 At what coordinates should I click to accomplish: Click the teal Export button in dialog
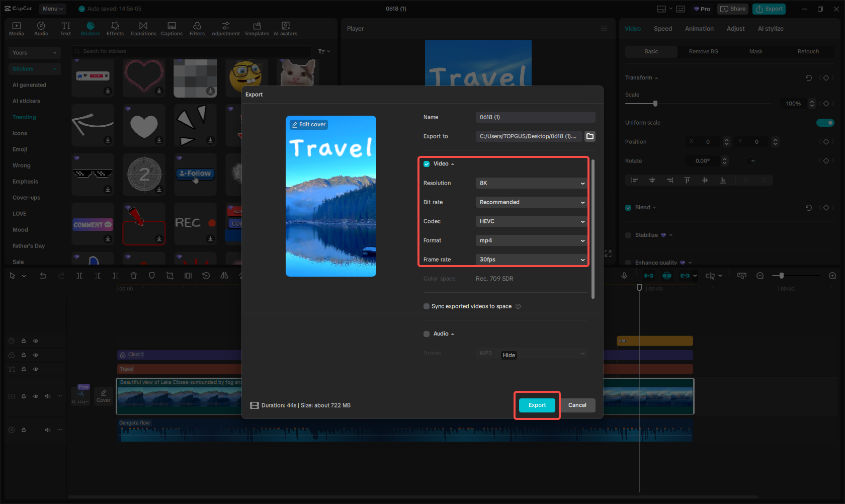click(x=537, y=405)
